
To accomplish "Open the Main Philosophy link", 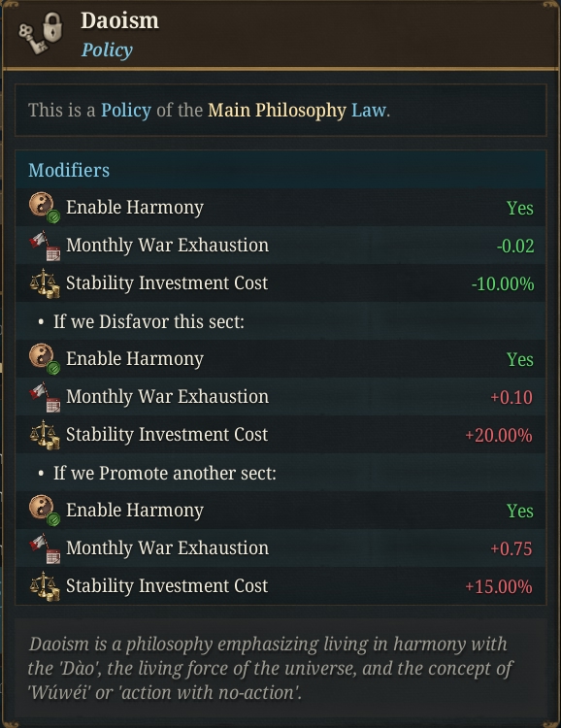I will (x=277, y=111).
